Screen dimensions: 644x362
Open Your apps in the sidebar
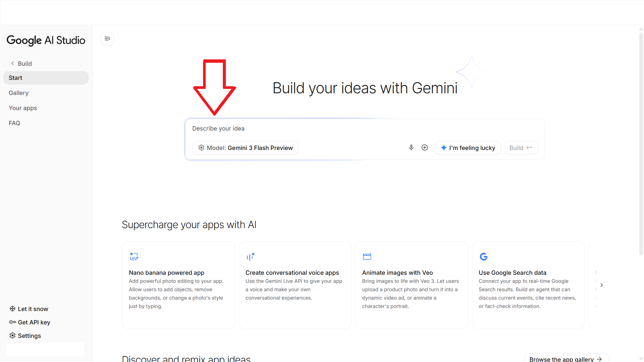(x=23, y=108)
